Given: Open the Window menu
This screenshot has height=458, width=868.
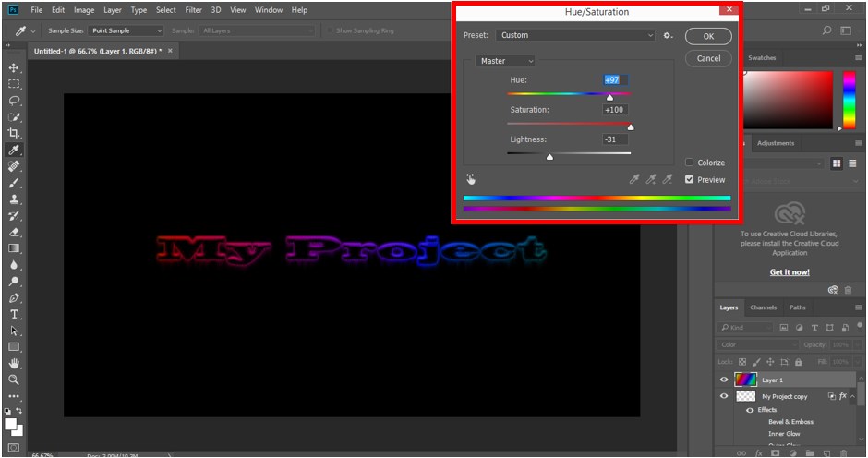Looking at the screenshot, I should click(269, 10).
